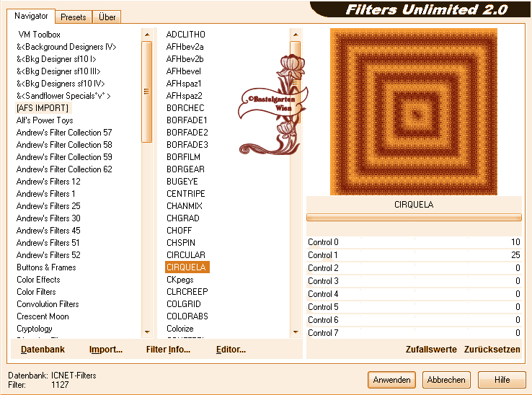Image resolution: width=532 pixels, height=395 pixels.
Task: Click Zurücksetzen to reset controls
Action: tap(492, 350)
